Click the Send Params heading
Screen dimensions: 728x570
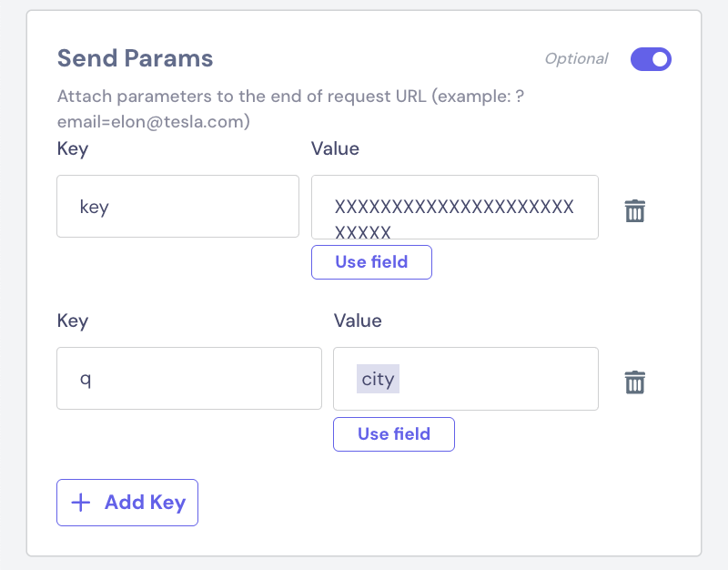point(135,58)
